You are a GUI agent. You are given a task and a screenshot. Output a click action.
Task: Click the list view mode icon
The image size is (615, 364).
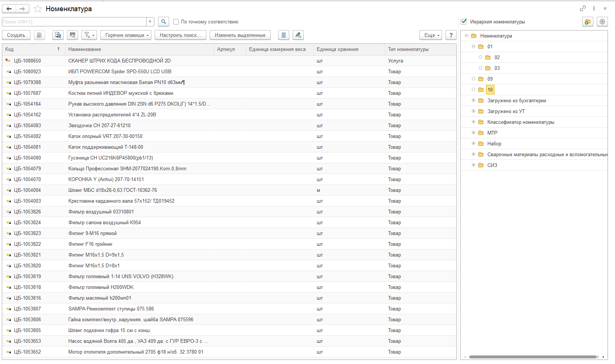pyautogui.click(x=283, y=35)
